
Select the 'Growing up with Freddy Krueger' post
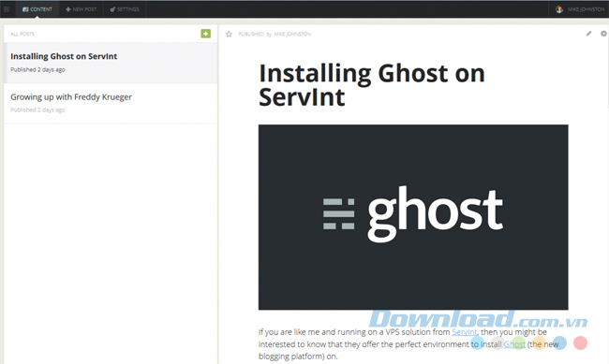point(111,103)
